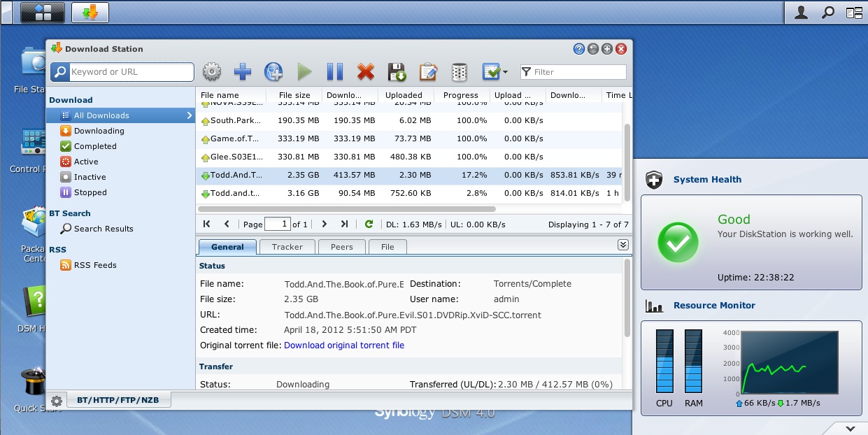Image resolution: width=868 pixels, height=435 pixels.
Task: Switch to the Peers tab
Action: pyautogui.click(x=342, y=247)
